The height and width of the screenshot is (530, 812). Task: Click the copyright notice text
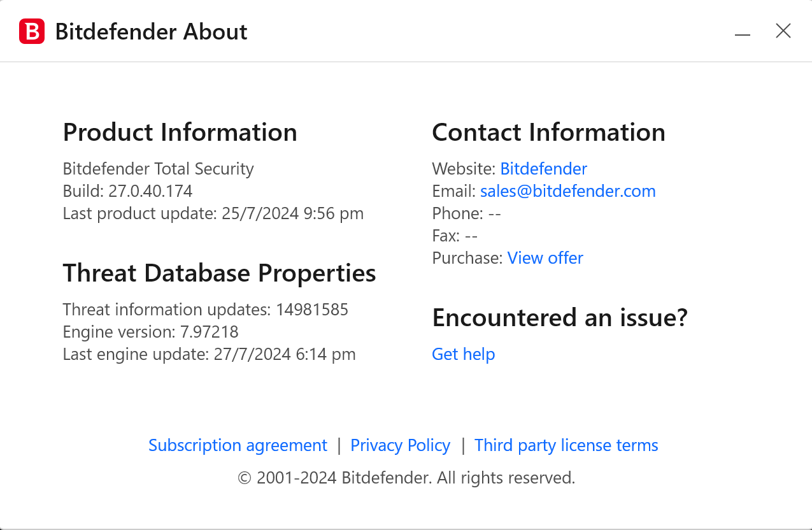[406, 478]
